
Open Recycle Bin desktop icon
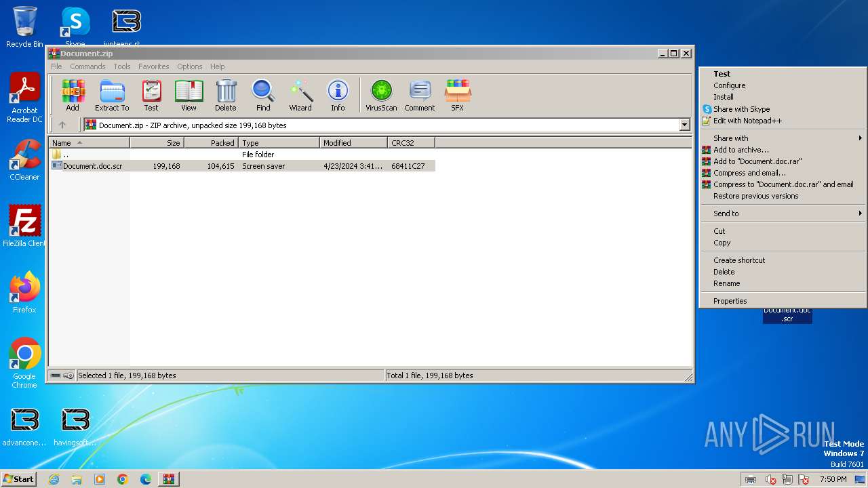tap(24, 27)
